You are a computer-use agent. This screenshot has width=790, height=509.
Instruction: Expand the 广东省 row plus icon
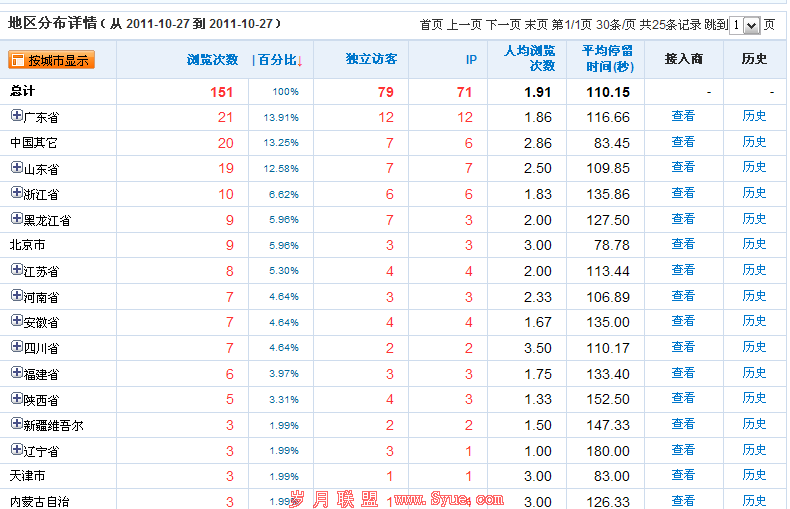(x=16, y=116)
